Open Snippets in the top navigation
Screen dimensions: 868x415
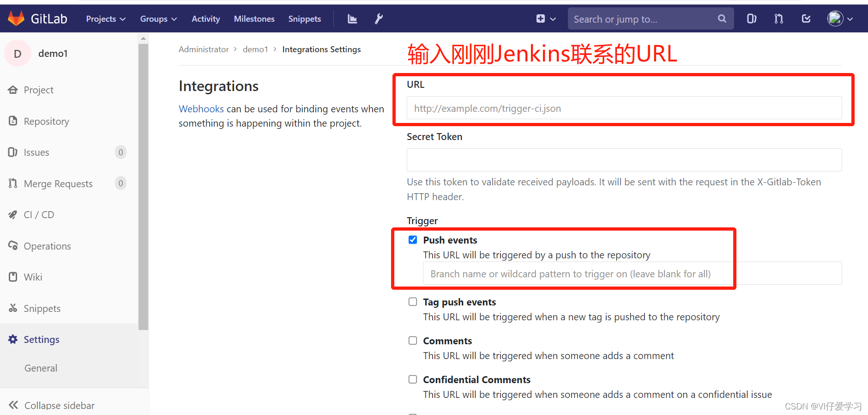pos(305,19)
